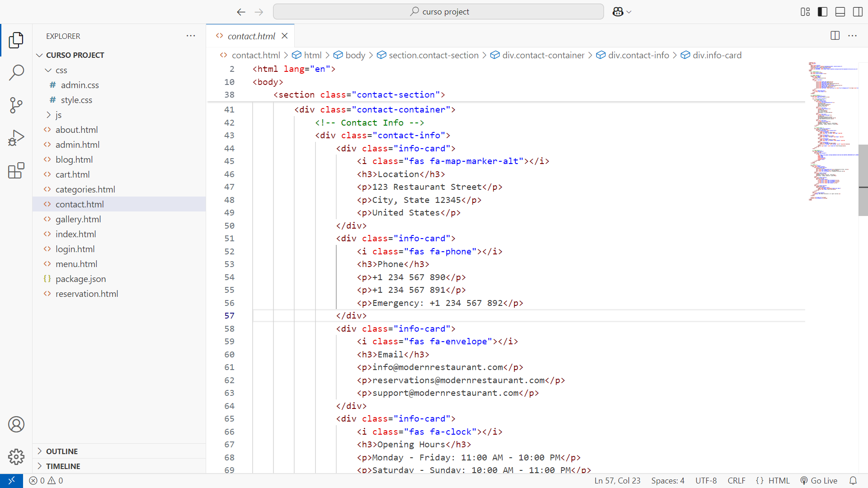This screenshot has height=488, width=868.
Task: Click split editor right icon
Action: coord(835,36)
